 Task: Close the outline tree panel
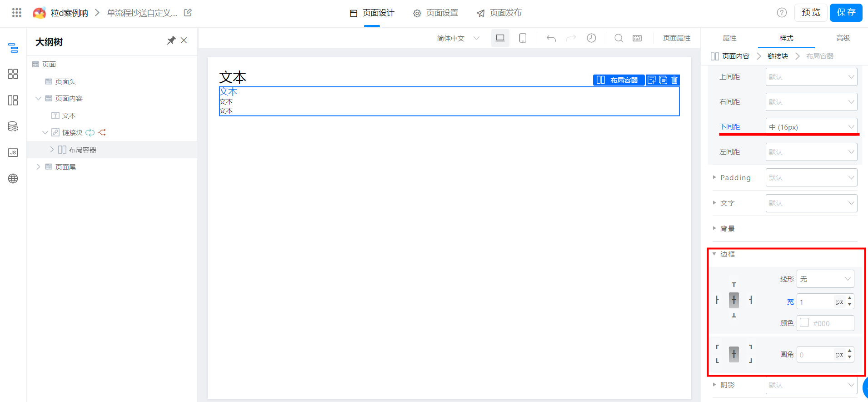[184, 40]
